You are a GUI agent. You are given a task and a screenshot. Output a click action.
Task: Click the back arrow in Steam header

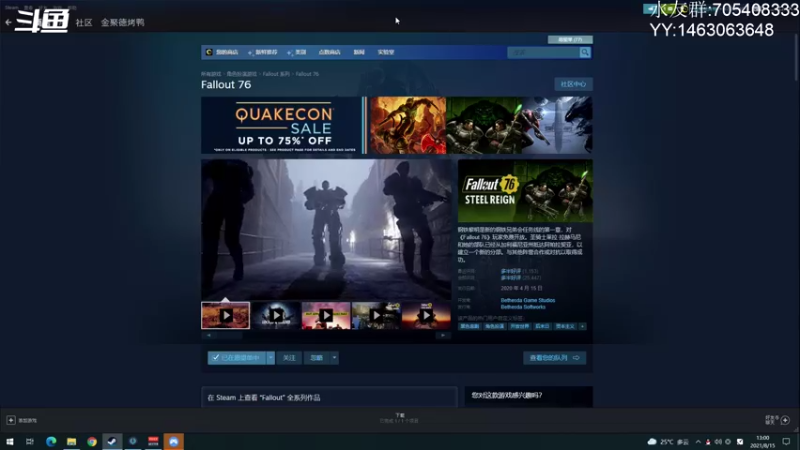8,22
